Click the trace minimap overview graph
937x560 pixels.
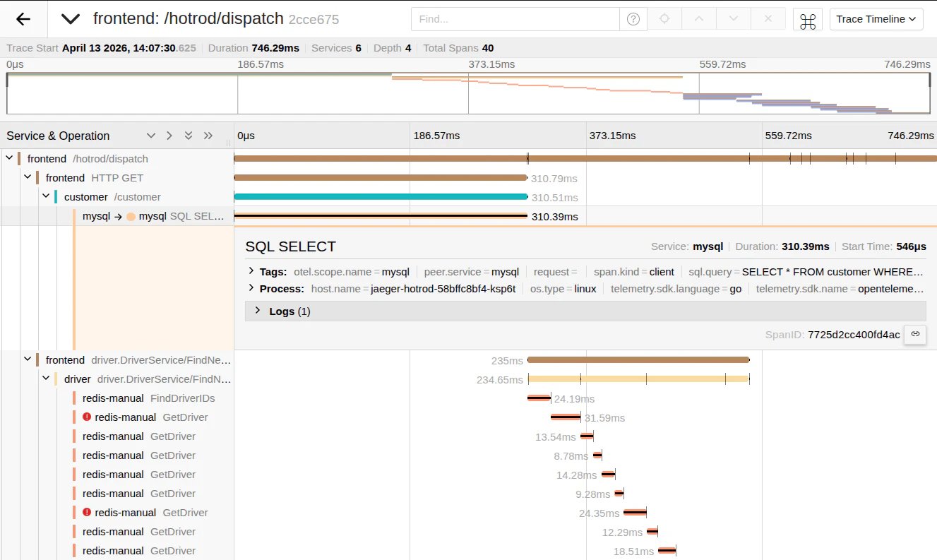coord(468,93)
